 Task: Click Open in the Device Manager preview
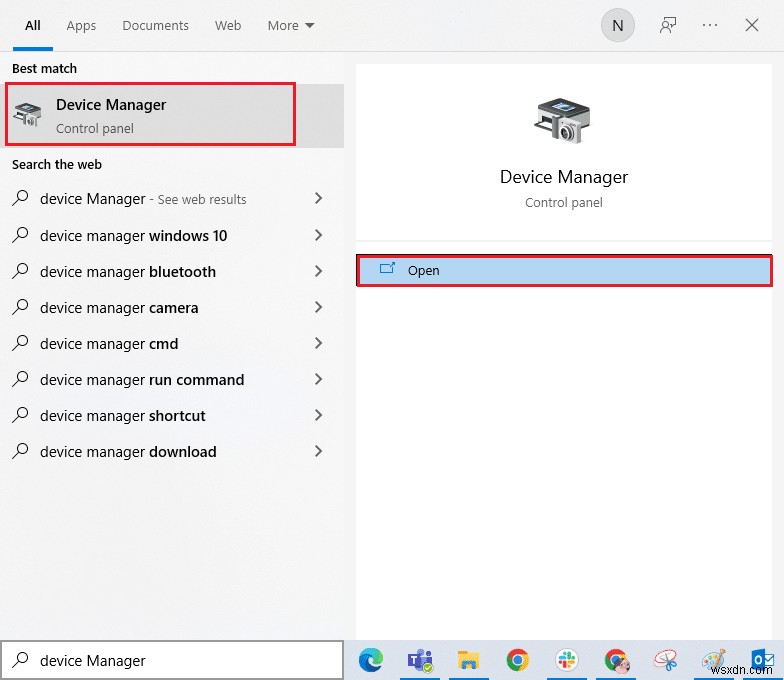(x=564, y=271)
